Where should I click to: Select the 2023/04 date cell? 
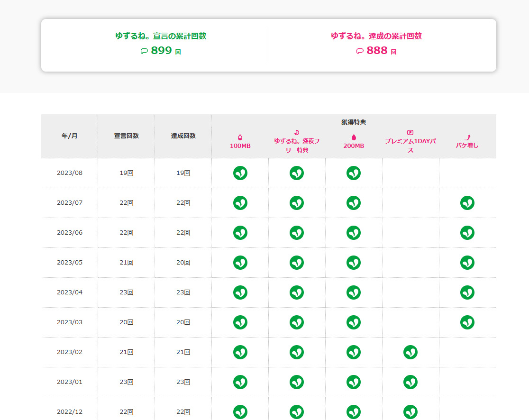click(70, 292)
